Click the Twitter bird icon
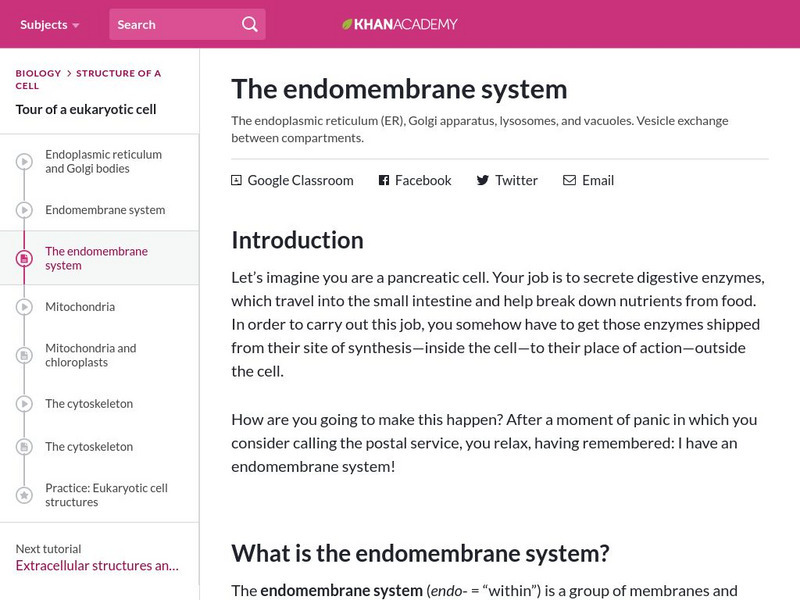 [x=483, y=181]
